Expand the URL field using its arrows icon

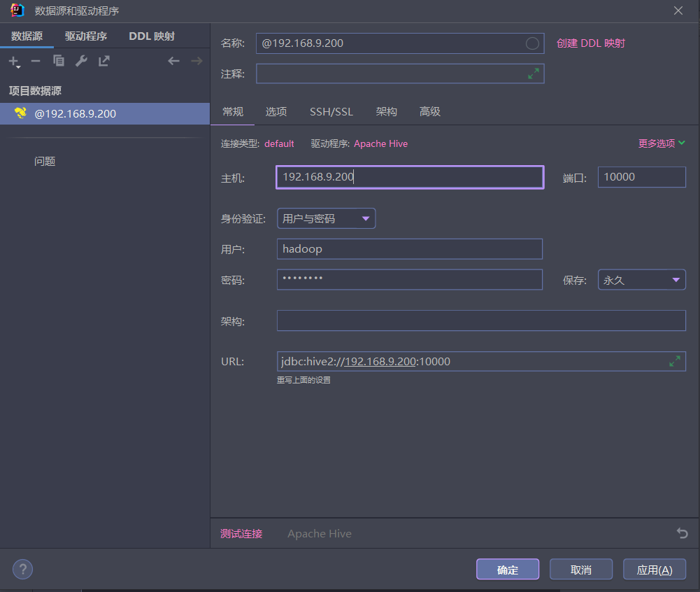pyautogui.click(x=675, y=361)
